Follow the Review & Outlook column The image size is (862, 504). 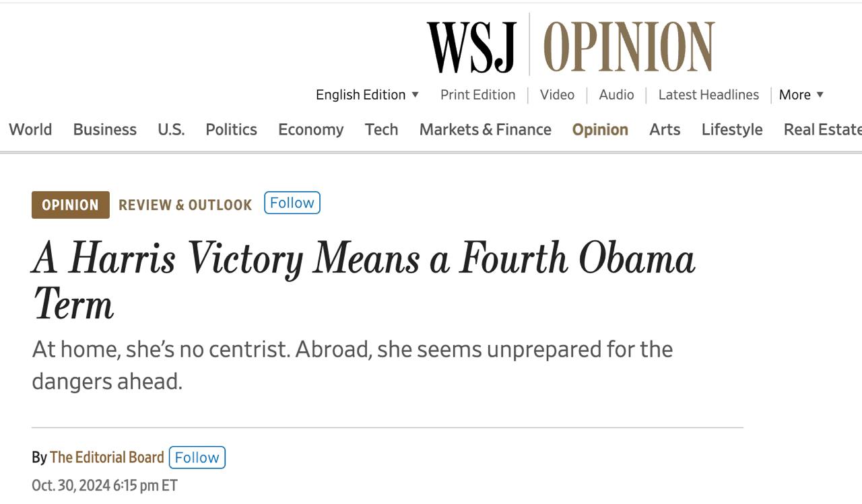pyautogui.click(x=292, y=203)
